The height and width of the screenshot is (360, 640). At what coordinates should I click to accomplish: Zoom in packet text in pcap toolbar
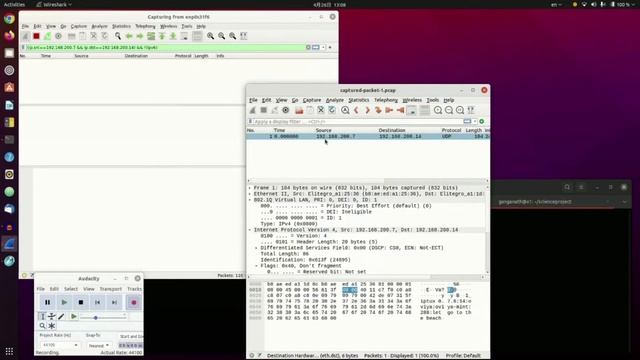pyautogui.click(x=438, y=110)
